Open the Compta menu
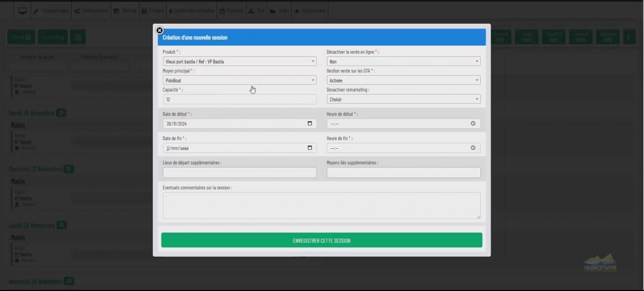This screenshot has width=644, height=291. point(153,11)
